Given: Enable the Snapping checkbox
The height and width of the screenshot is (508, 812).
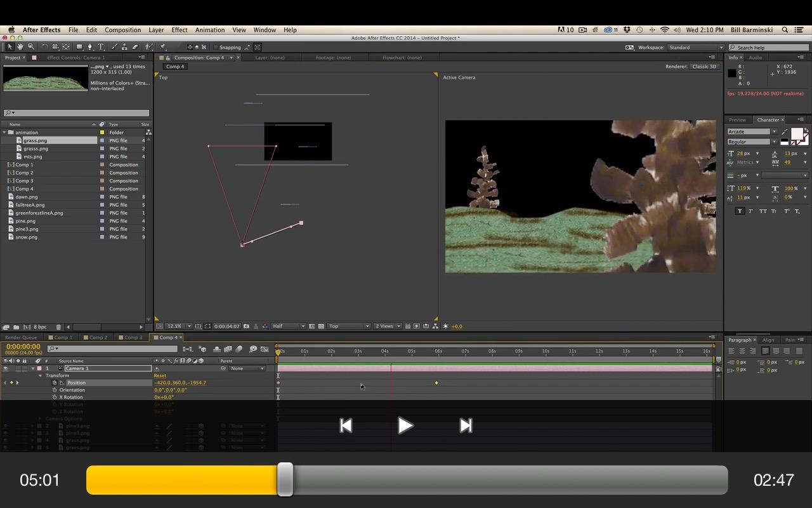Looking at the screenshot, I should point(216,47).
